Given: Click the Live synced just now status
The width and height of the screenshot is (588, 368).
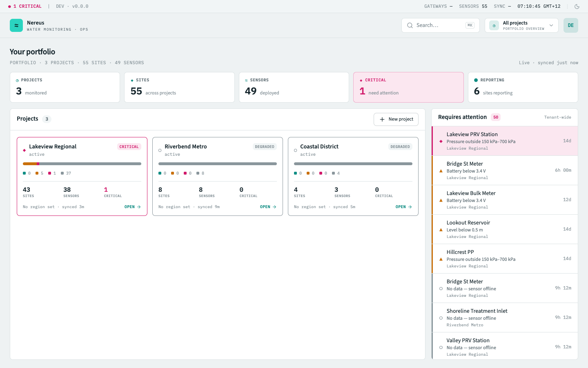Looking at the screenshot, I should pos(548,63).
